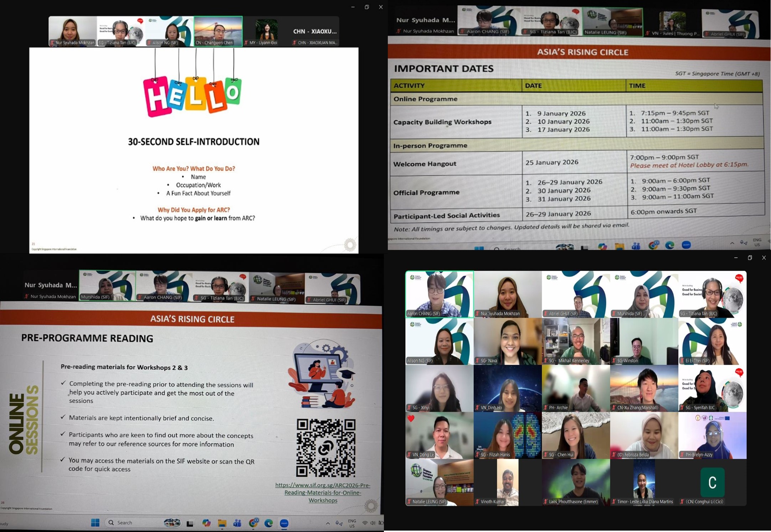The width and height of the screenshot is (771, 532).
Task: Click the green C avatar of Conghui Li
Action: pyautogui.click(x=712, y=482)
